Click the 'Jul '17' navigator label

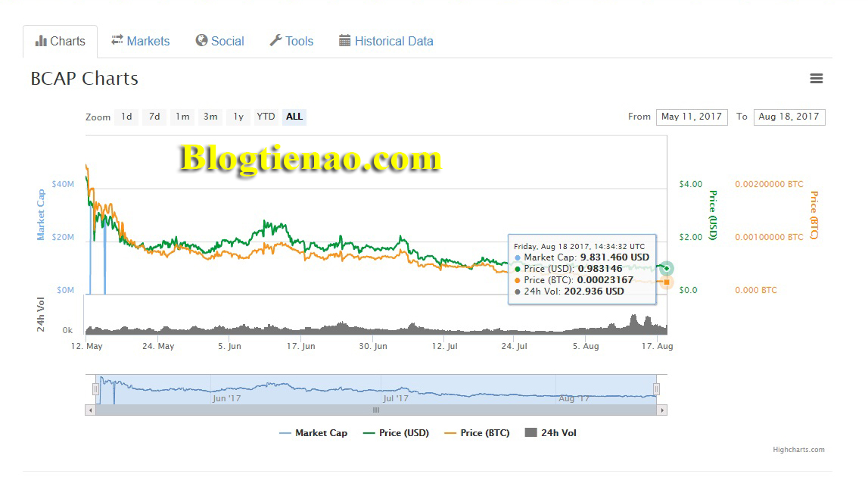click(396, 398)
